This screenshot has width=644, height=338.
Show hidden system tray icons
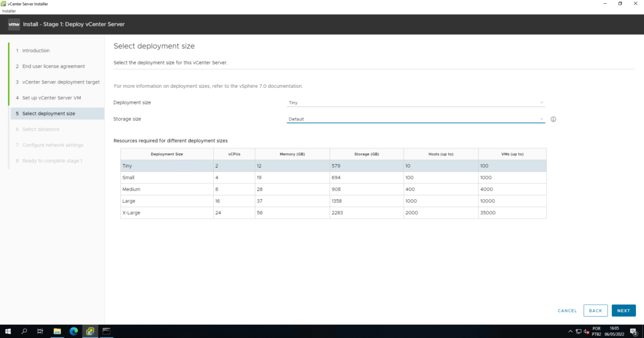[x=570, y=332]
